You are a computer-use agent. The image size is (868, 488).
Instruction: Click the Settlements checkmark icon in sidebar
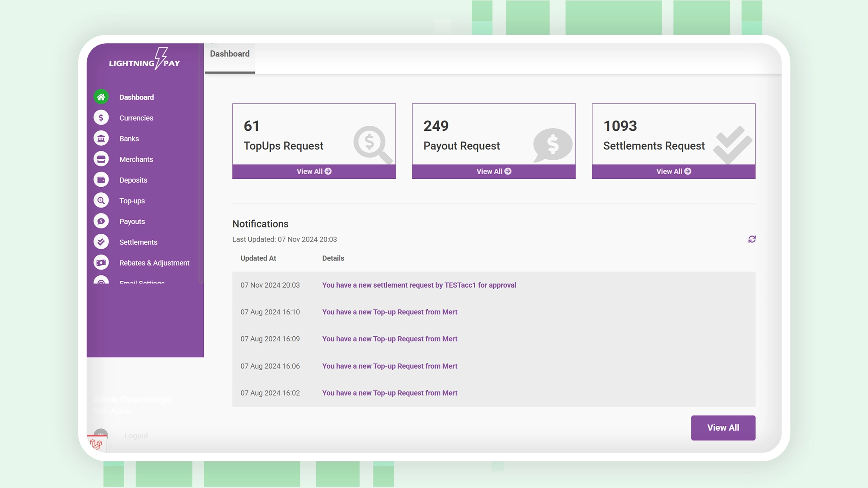point(101,242)
